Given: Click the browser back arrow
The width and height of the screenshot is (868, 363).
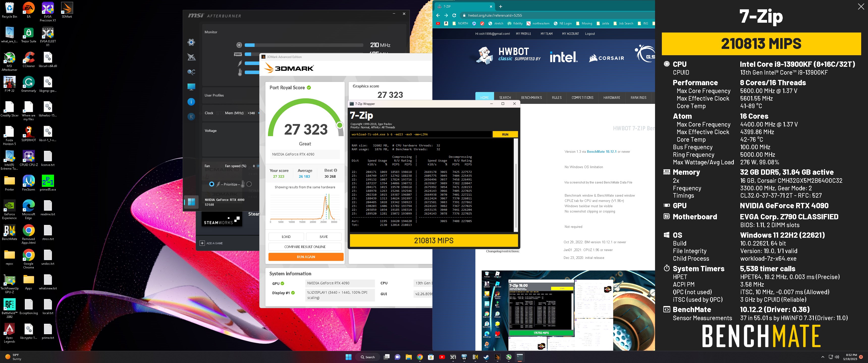Looking at the screenshot, I should click(438, 15).
